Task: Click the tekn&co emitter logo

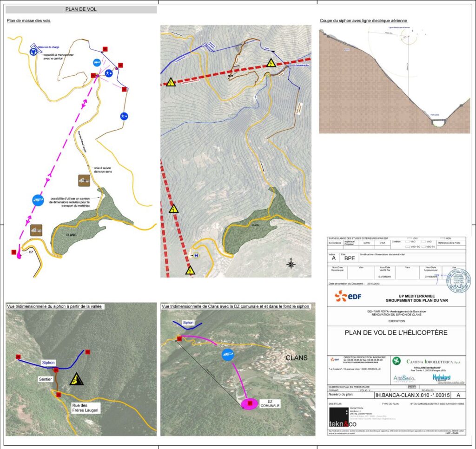Action: tap(342, 423)
